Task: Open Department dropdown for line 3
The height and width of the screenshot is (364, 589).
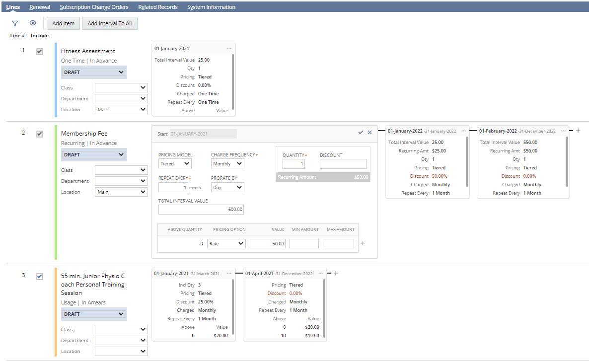Action: point(121,340)
